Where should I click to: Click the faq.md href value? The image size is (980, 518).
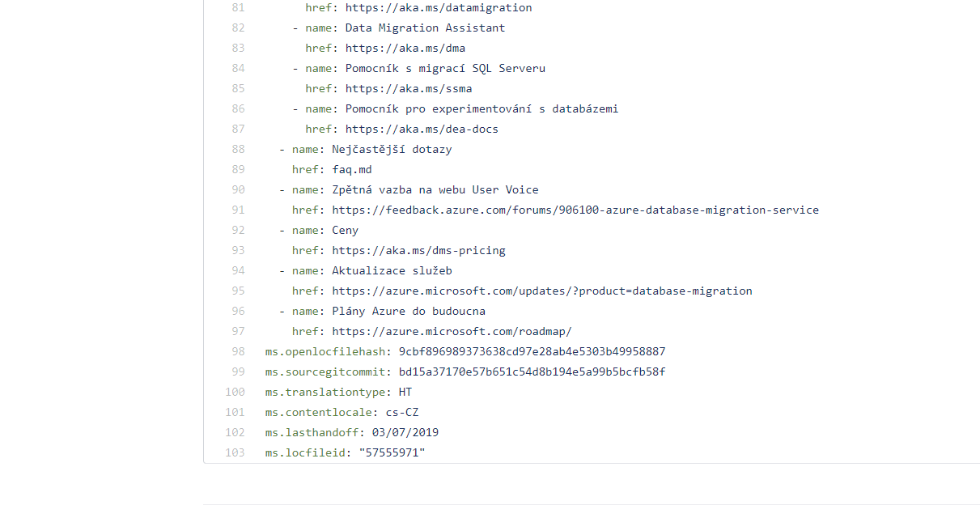click(x=352, y=169)
